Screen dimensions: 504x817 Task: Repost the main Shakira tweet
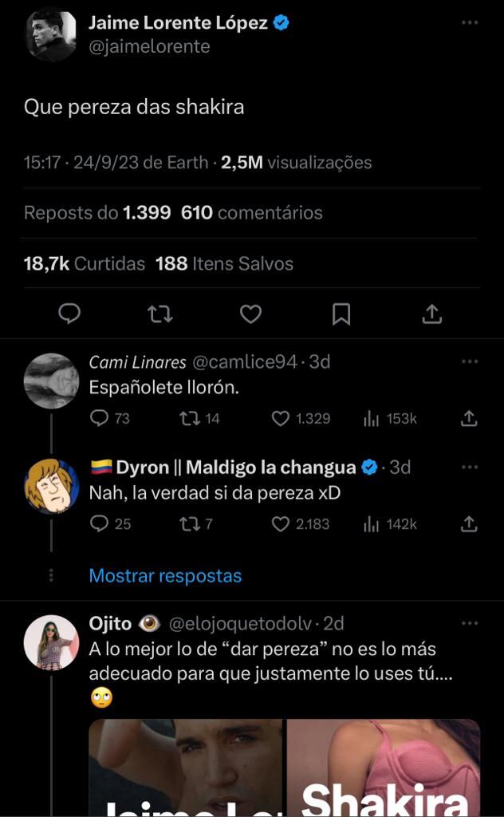[x=160, y=314]
